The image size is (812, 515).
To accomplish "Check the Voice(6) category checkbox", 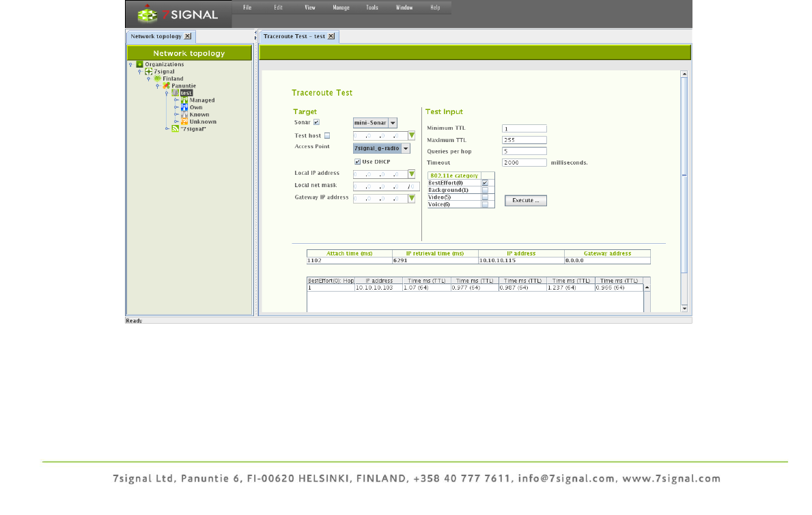I will pyautogui.click(x=486, y=205).
